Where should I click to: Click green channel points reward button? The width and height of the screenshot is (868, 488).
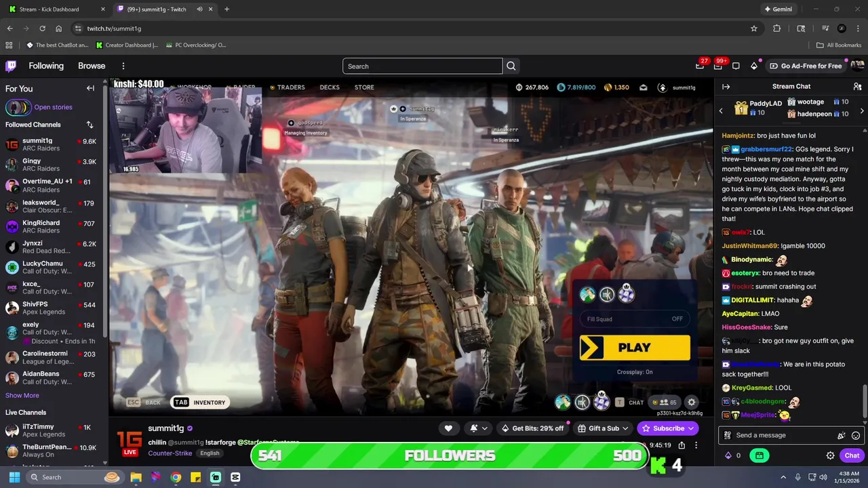click(x=759, y=455)
